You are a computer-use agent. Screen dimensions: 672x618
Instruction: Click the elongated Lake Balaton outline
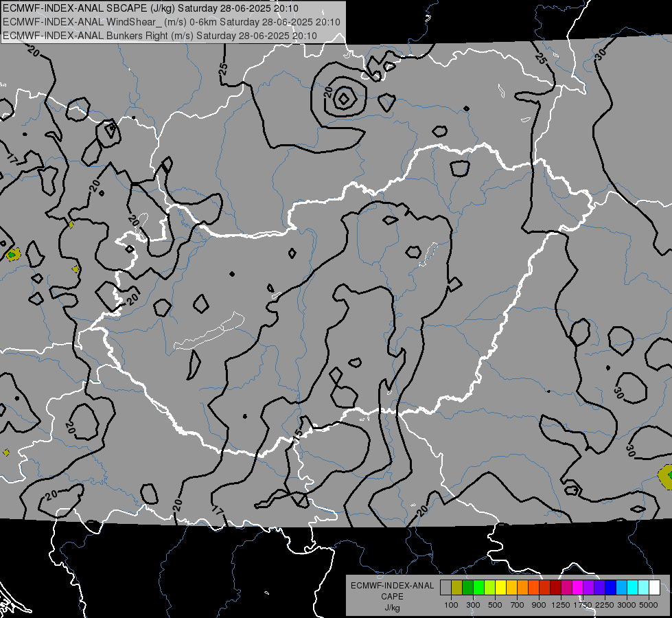pos(209,331)
